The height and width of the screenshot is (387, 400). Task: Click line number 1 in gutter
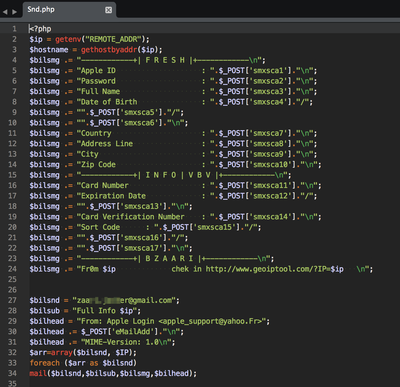[x=14, y=29]
